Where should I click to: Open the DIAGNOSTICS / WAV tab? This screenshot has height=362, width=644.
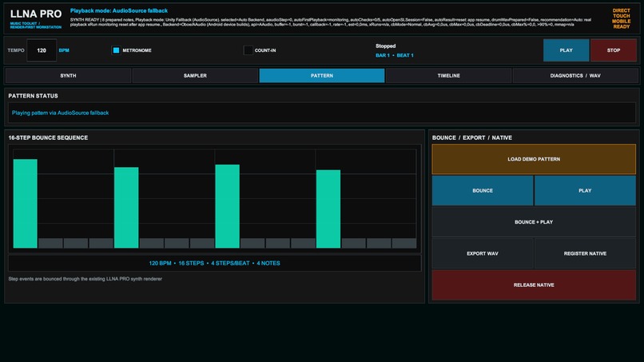(575, 76)
